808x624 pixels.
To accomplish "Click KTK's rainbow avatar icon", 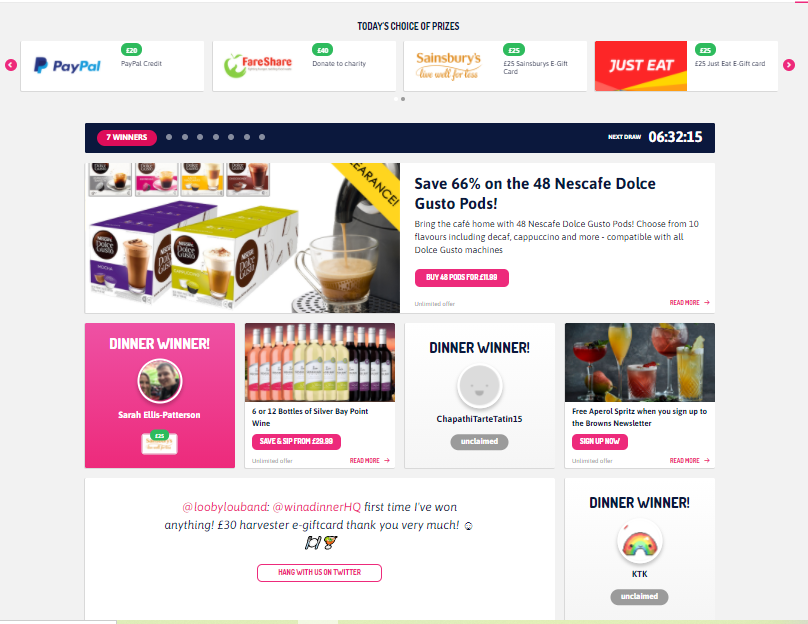I will pyautogui.click(x=639, y=542).
